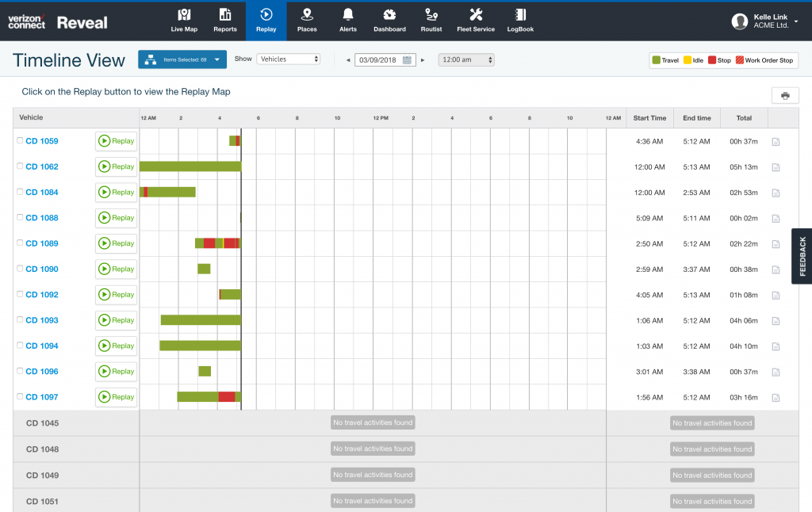812x512 pixels.
Task: Select the checkbox for CD 1089
Action: coord(20,243)
